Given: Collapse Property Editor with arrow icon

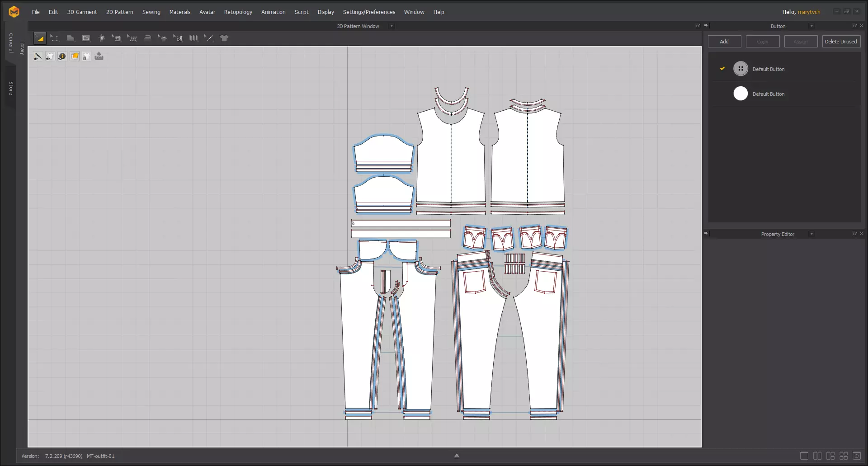Looking at the screenshot, I should click(x=706, y=234).
